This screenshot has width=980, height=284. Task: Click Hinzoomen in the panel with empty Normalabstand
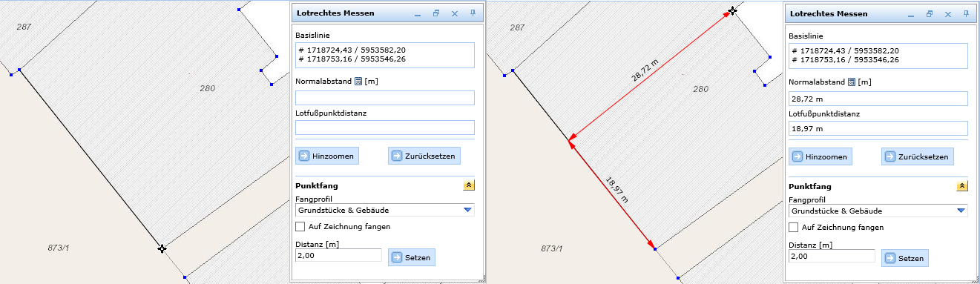[x=327, y=156]
